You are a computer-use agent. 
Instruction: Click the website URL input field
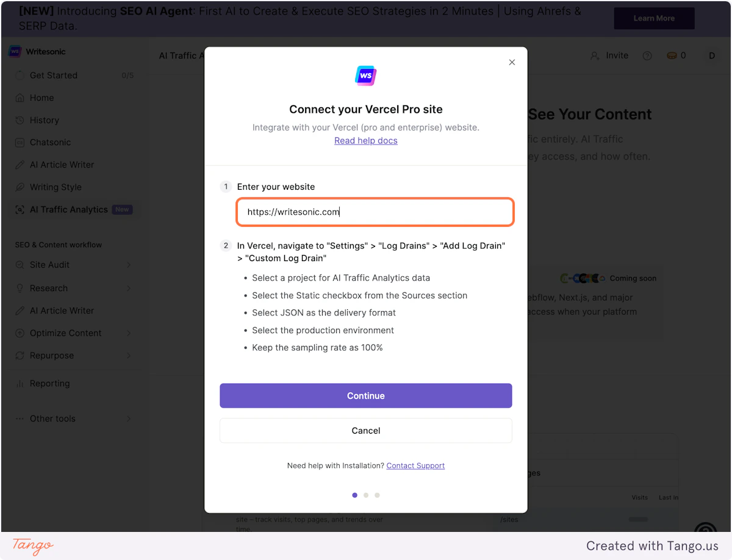tap(375, 212)
